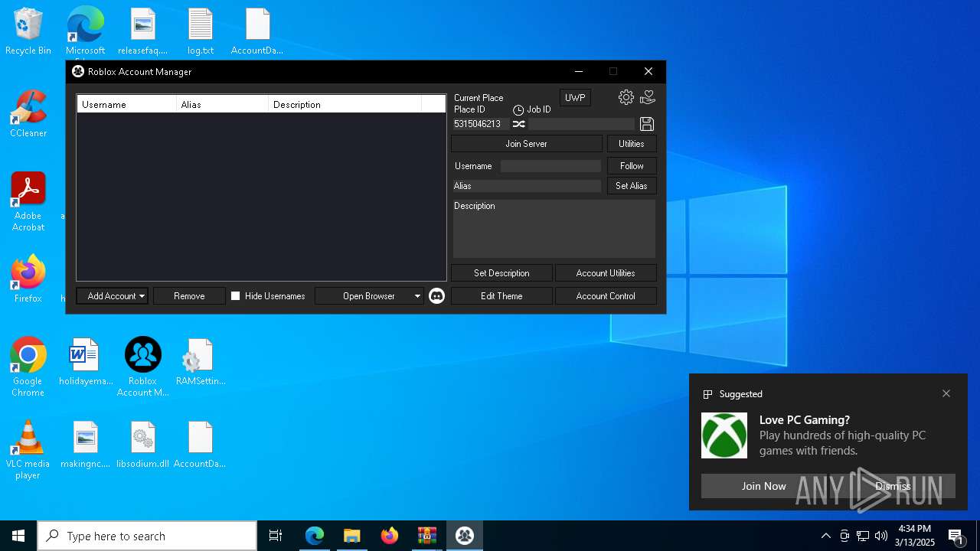Click the Job ID input field
The width and height of the screenshot is (980, 551).
coord(582,124)
